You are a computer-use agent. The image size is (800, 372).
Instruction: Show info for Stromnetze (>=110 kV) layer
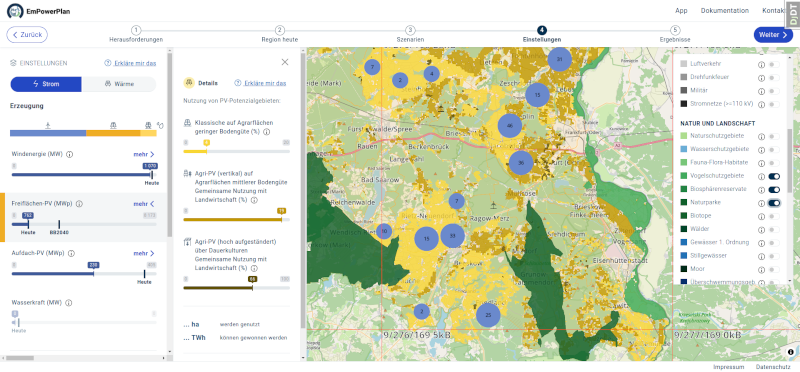[761, 104]
